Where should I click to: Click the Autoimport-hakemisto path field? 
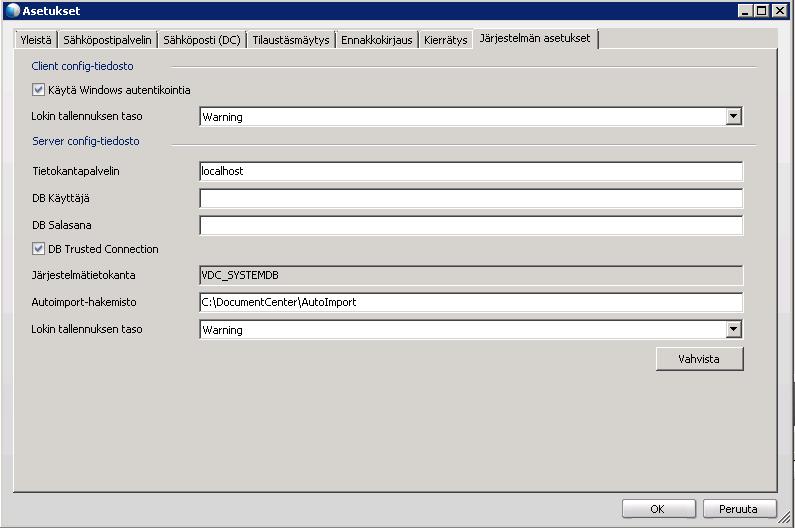click(x=471, y=302)
